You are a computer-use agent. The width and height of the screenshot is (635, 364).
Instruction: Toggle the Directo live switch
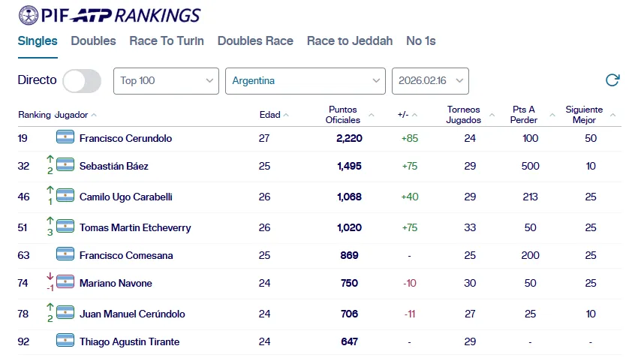[x=82, y=80]
